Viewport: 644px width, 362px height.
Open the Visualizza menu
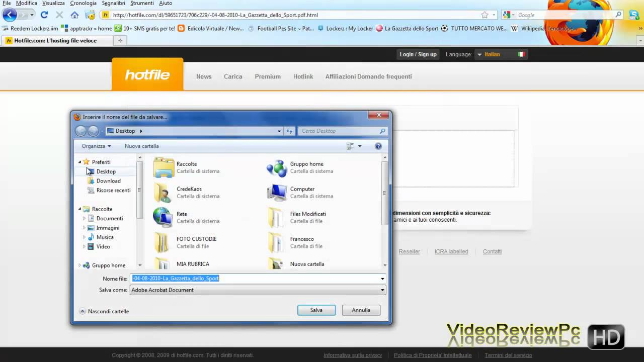pos(53,3)
